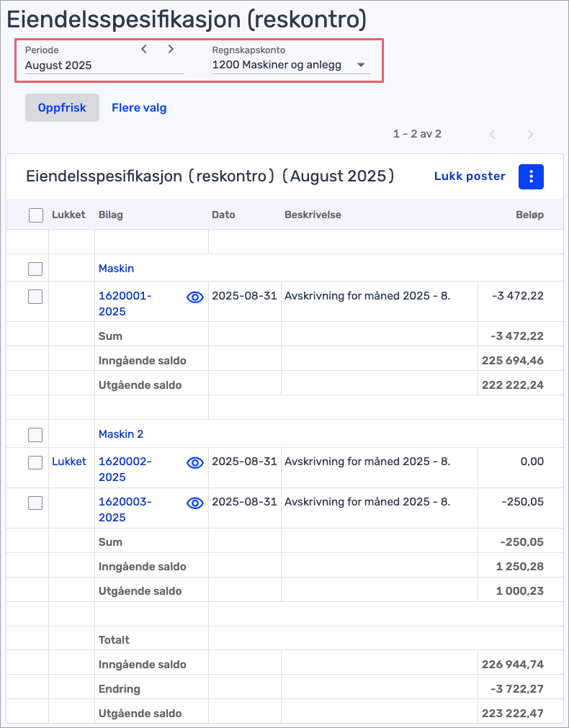The width and height of the screenshot is (569, 728).
Task: Go to the previous results page chevron
Action: 493,135
